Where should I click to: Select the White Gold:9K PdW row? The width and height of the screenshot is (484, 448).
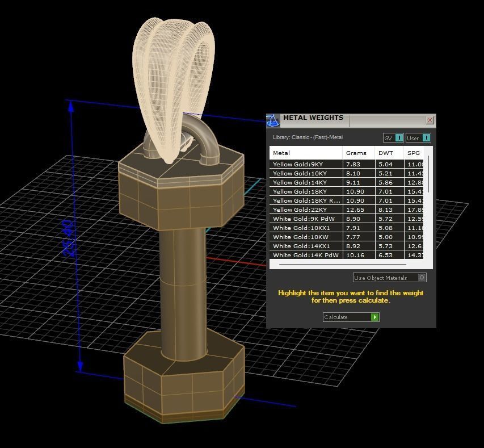[346, 219]
